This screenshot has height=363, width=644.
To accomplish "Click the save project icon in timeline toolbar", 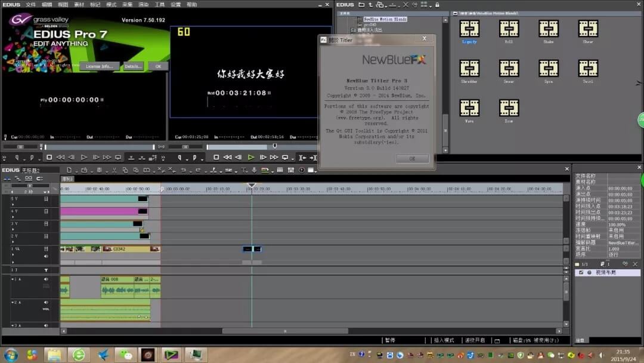I will pos(100,170).
